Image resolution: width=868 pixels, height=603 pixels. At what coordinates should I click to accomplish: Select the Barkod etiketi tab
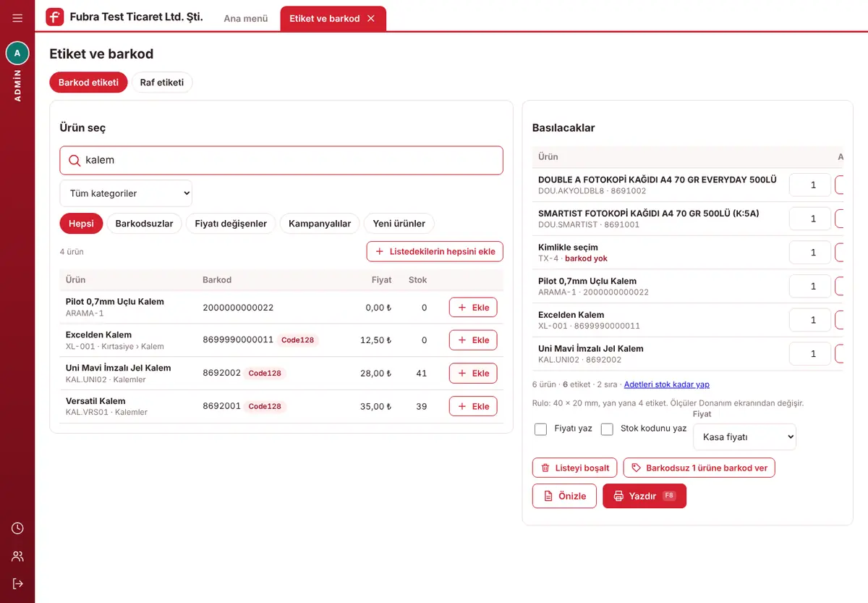(88, 83)
